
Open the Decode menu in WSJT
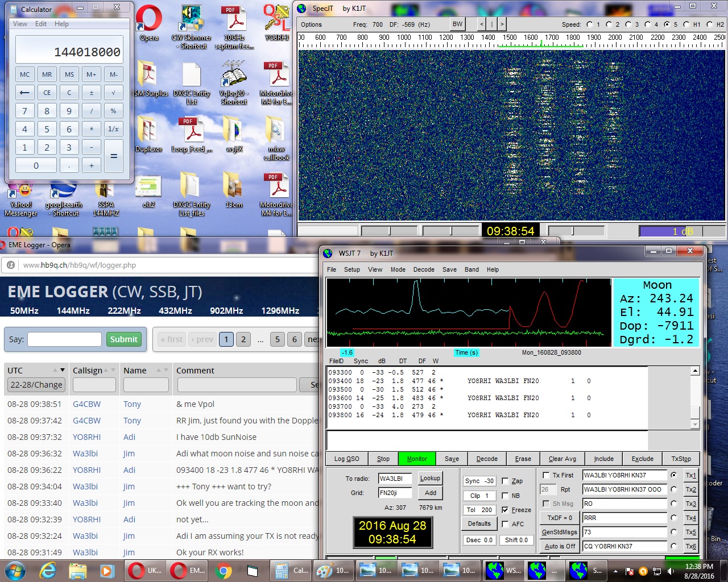pos(423,269)
